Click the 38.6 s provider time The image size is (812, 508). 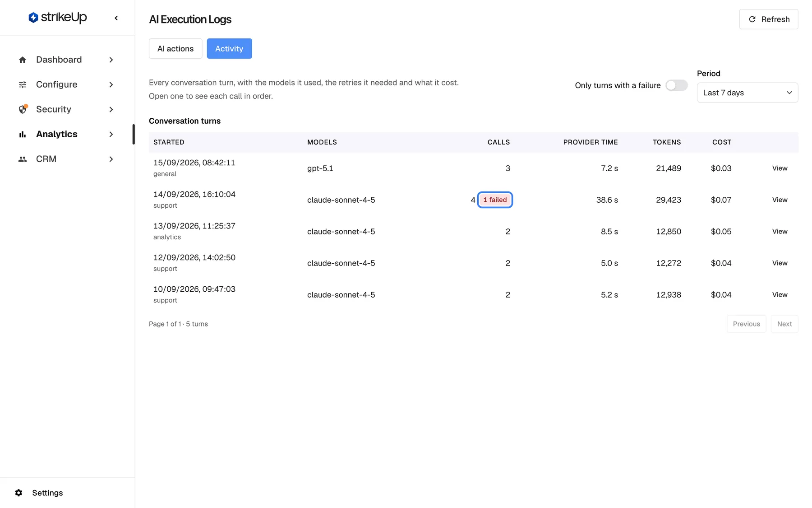[607, 200]
